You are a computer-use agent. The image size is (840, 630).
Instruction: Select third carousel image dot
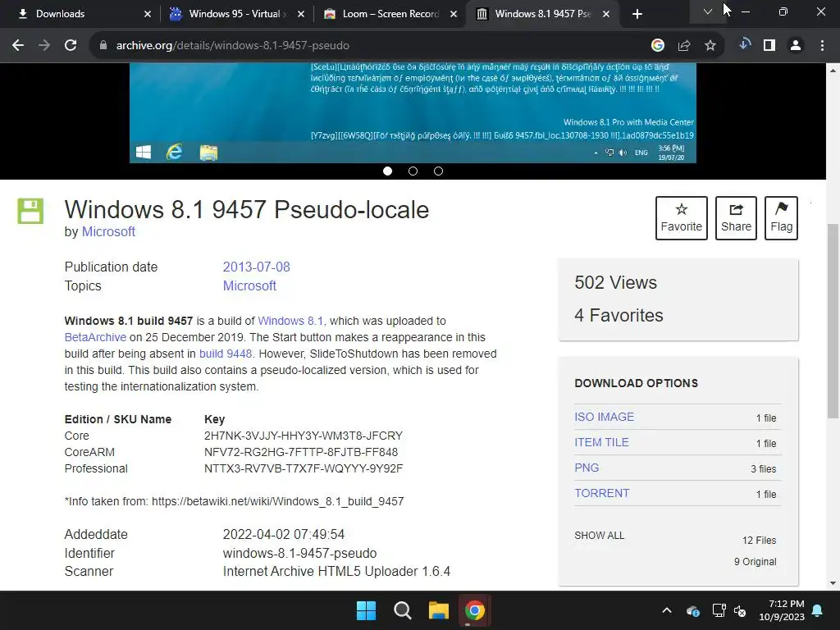(x=438, y=171)
